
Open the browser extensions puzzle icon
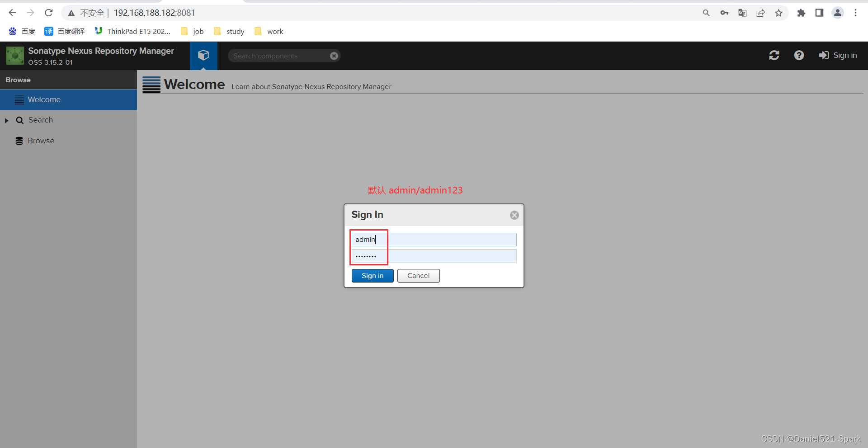coord(801,13)
